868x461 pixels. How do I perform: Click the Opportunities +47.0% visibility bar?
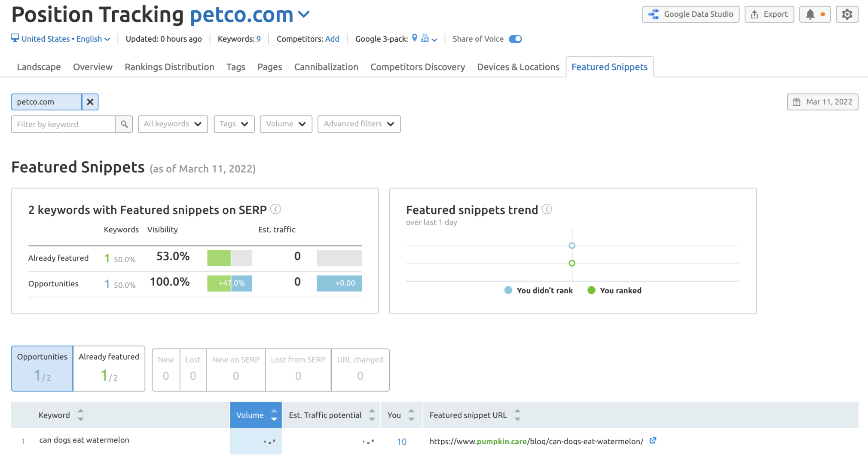coord(229,283)
